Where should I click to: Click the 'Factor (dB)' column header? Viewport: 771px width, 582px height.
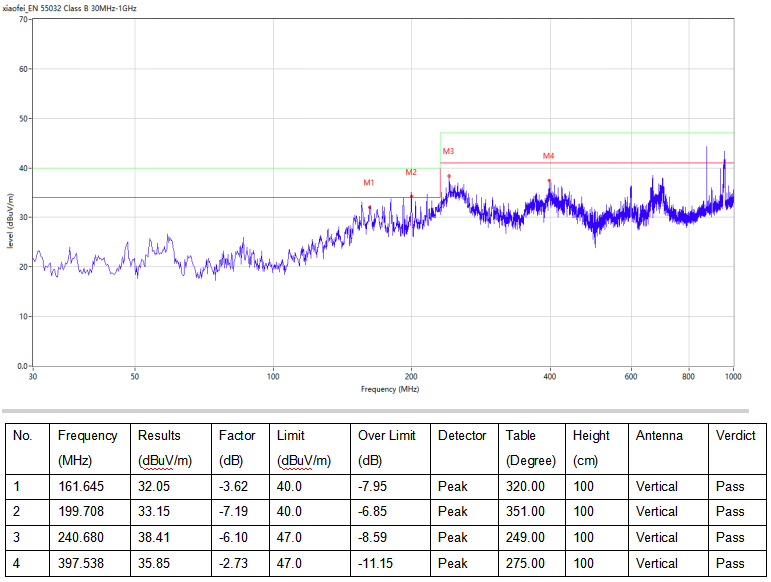tap(240, 449)
